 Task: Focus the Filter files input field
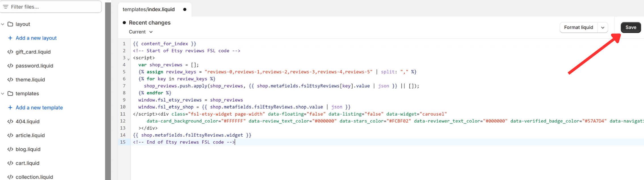point(51,7)
